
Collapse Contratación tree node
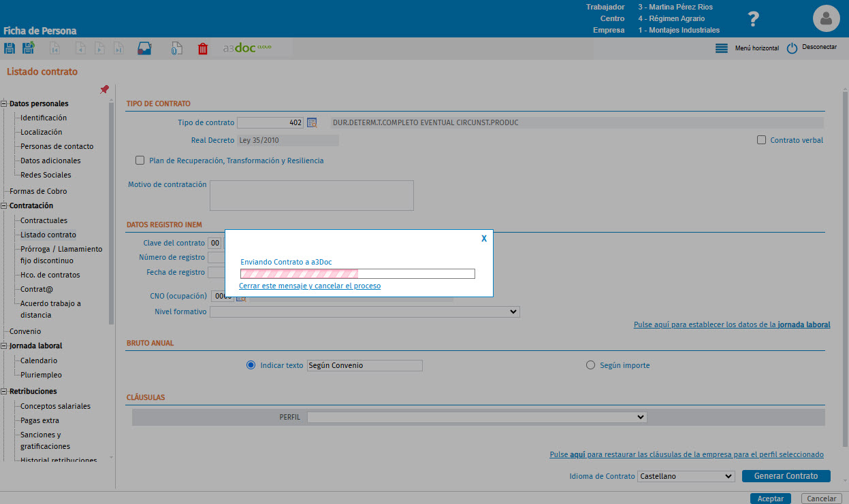pyautogui.click(x=4, y=205)
